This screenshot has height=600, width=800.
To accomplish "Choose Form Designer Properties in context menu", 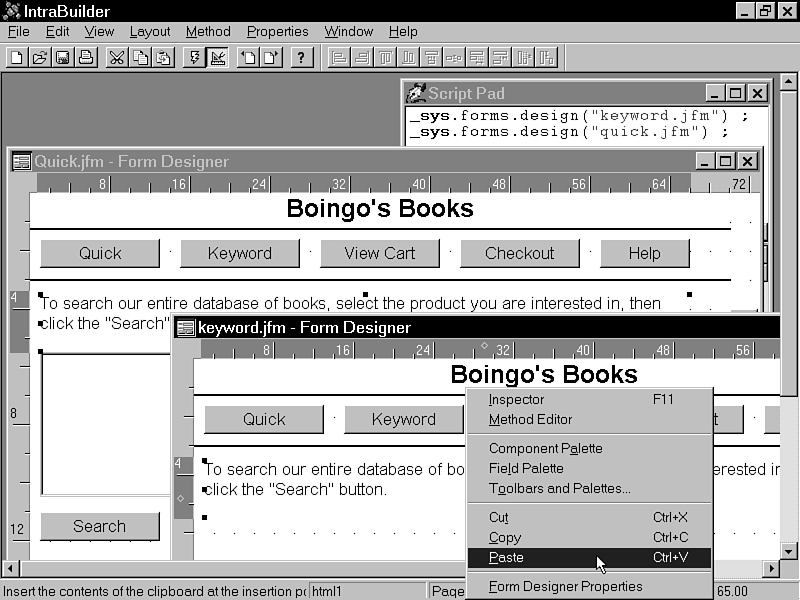I will [x=589, y=587].
